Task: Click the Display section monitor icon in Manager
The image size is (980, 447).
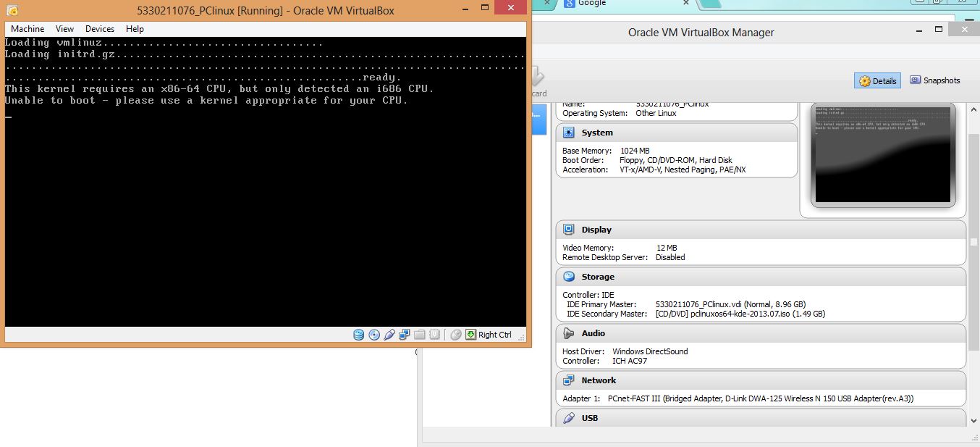Action: coord(568,230)
